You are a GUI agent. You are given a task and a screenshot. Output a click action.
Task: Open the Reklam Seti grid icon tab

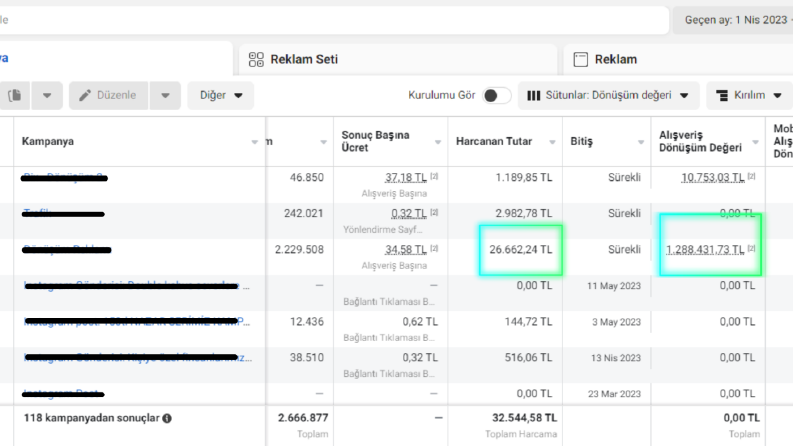click(x=256, y=59)
